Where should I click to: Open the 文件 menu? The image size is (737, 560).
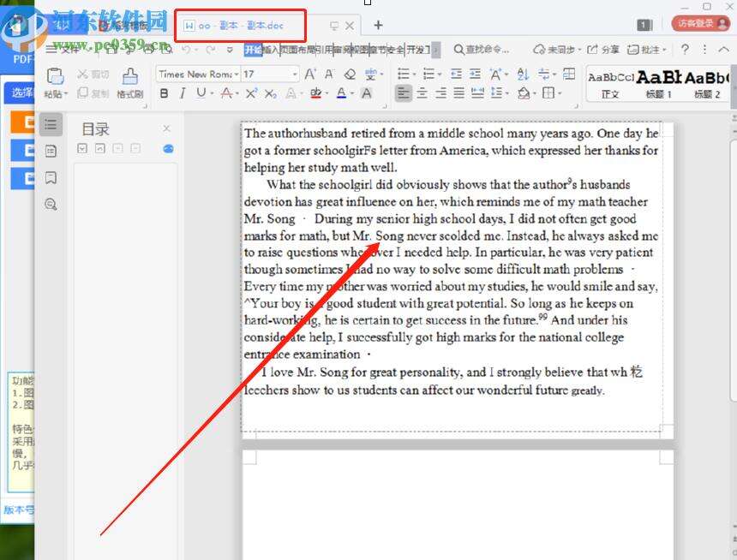point(63,50)
